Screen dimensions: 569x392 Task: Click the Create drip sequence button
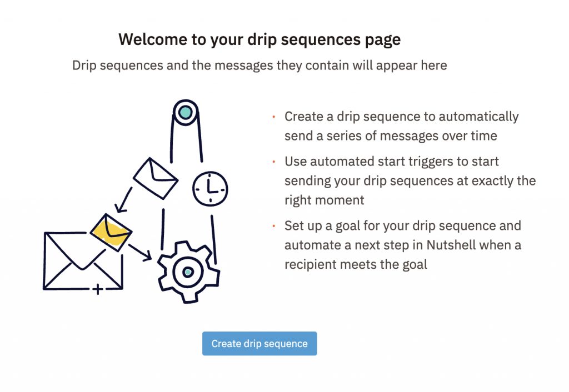coord(259,343)
